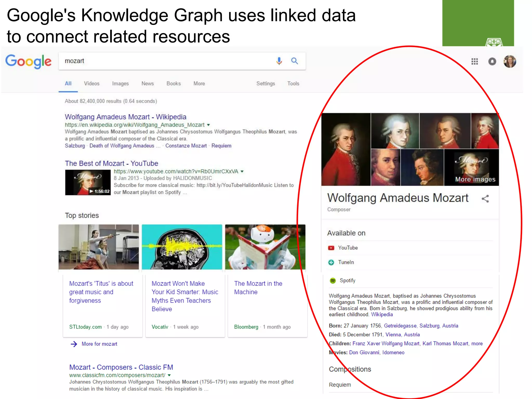Open the Salzburg sitelink
Image resolution: width=532 pixels, height=399 pixels.
tap(75, 146)
